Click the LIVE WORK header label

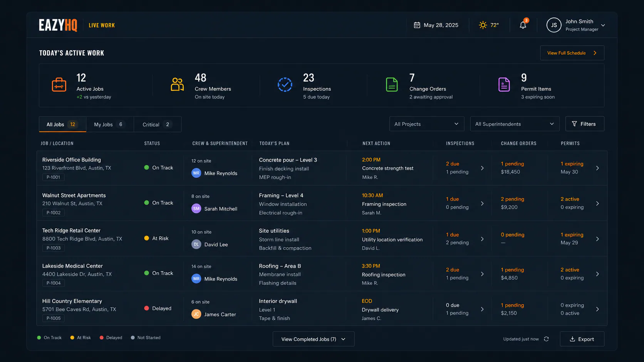[x=102, y=25]
